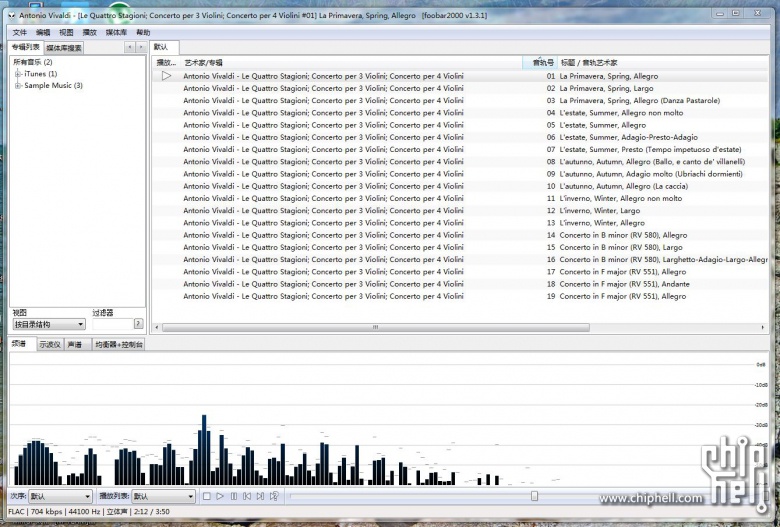This screenshot has width=780, height=527.
Task: Select the Sample Music (3) tree item label
Action: coord(54,86)
